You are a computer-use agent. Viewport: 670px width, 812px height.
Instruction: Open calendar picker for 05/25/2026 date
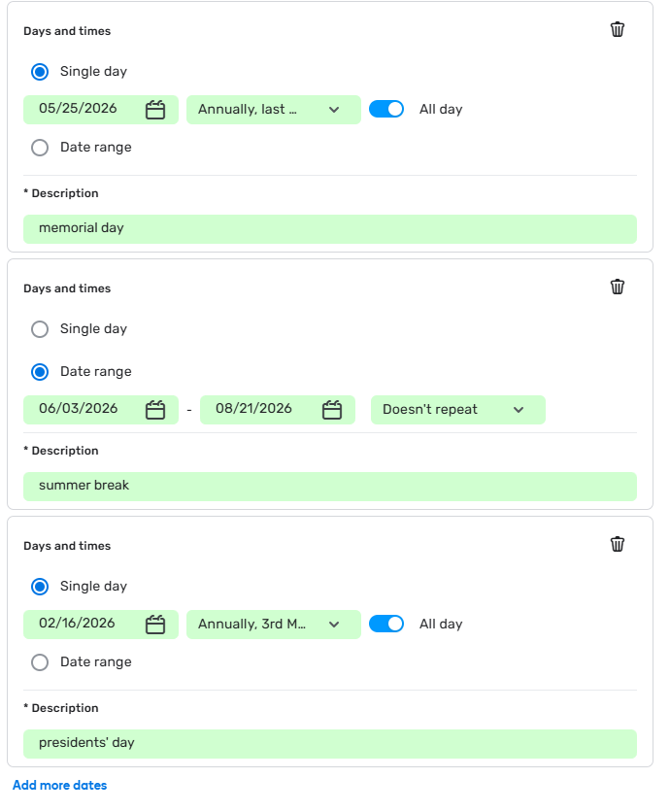pos(155,110)
